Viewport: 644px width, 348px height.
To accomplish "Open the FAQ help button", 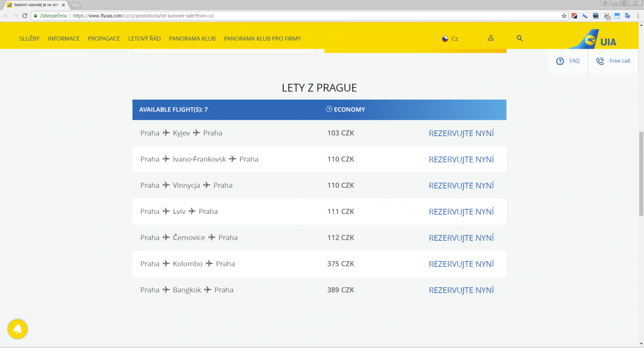I will (568, 61).
